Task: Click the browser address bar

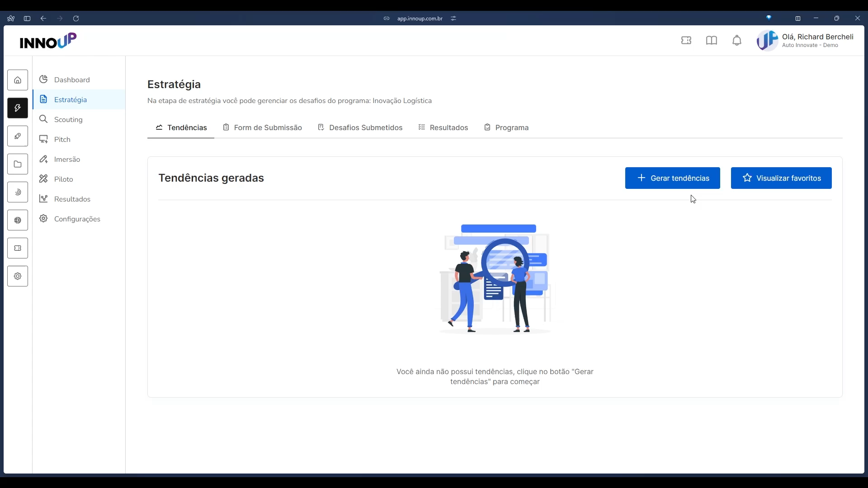Action: [x=420, y=19]
